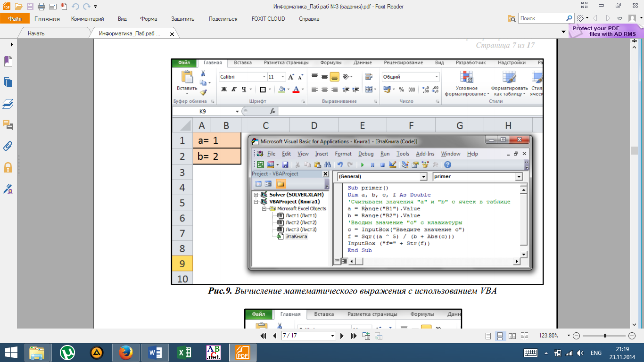
Task: Create a new PDF from the star-page icon
Action: pyautogui.click(x=63, y=7)
